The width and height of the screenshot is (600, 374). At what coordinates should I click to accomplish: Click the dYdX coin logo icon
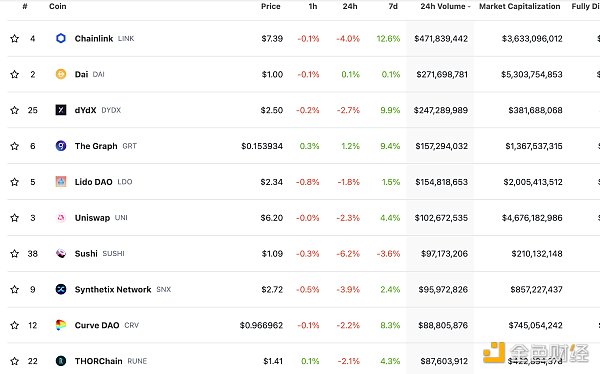[x=61, y=110]
